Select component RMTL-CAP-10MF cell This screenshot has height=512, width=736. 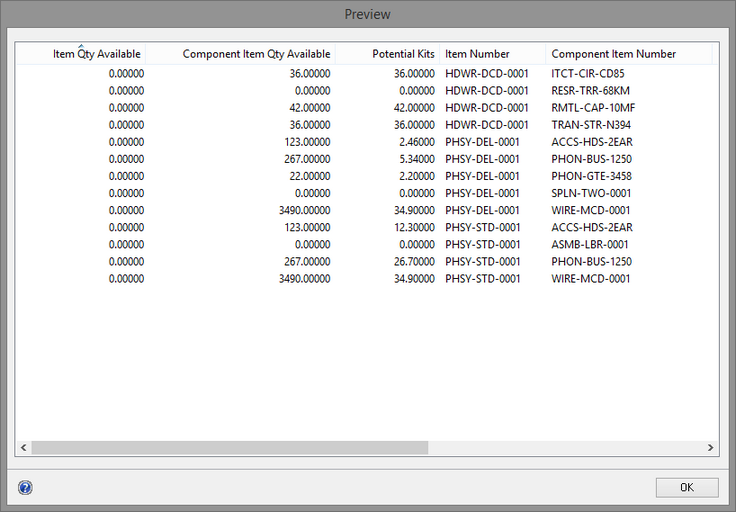[x=593, y=108]
